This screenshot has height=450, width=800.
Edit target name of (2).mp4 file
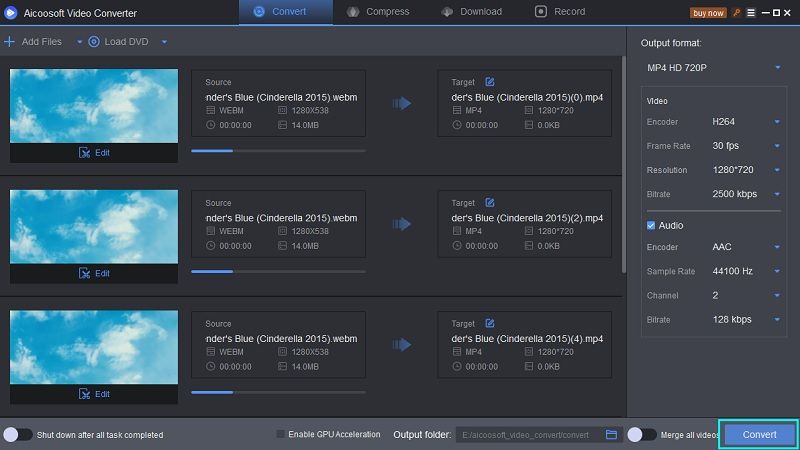point(490,203)
